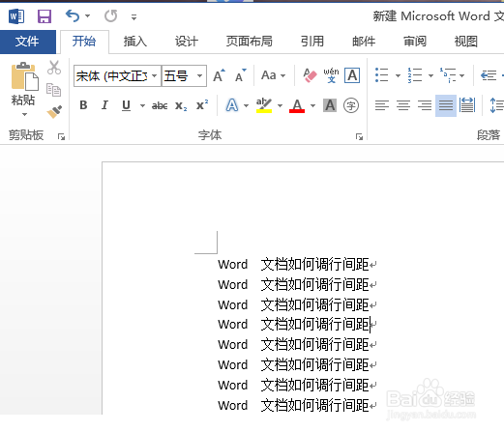The height and width of the screenshot is (432, 504).
Task: Switch to the 插入 tab
Action: coord(135,42)
